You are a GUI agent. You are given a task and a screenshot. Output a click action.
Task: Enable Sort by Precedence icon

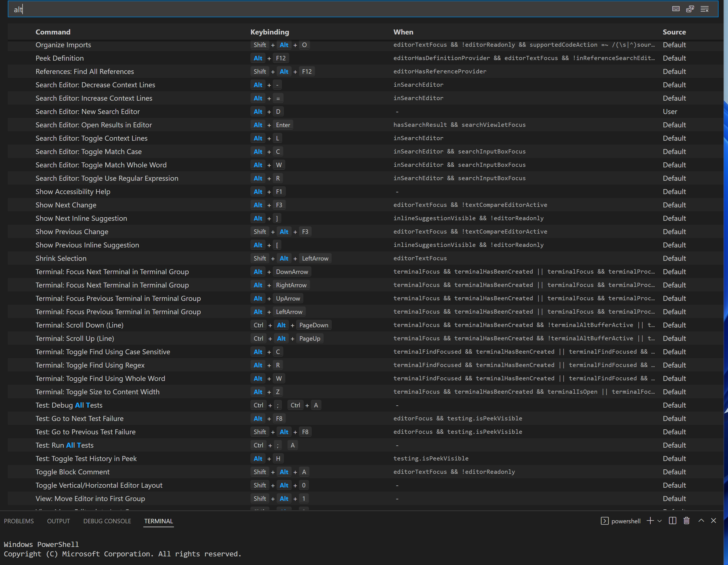[690, 9]
